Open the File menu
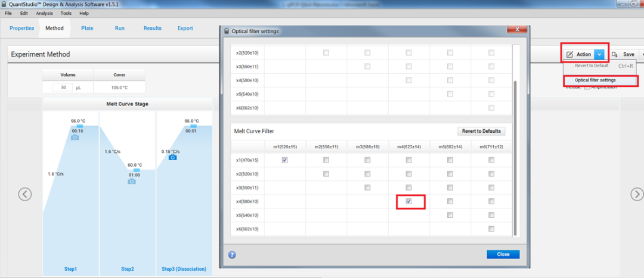This screenshot has height=278, width=644. click(8, 13)
